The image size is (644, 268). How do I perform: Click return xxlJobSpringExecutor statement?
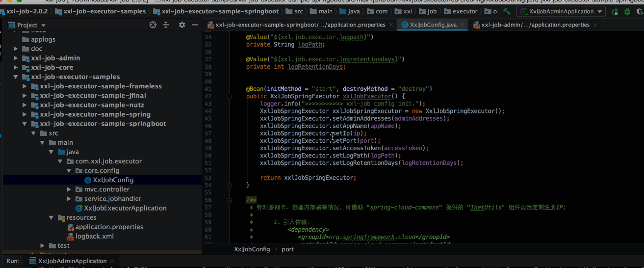[x=308, y=178]
